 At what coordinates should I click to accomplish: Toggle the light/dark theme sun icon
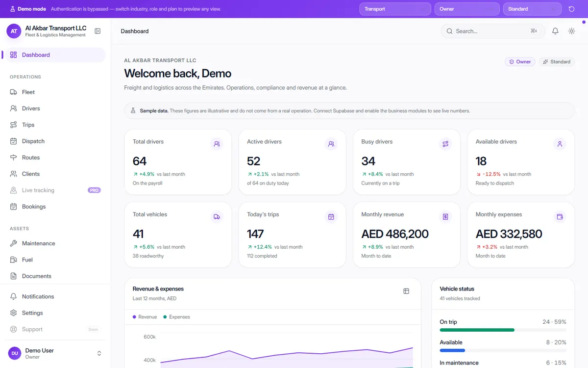tap(571, 31)
